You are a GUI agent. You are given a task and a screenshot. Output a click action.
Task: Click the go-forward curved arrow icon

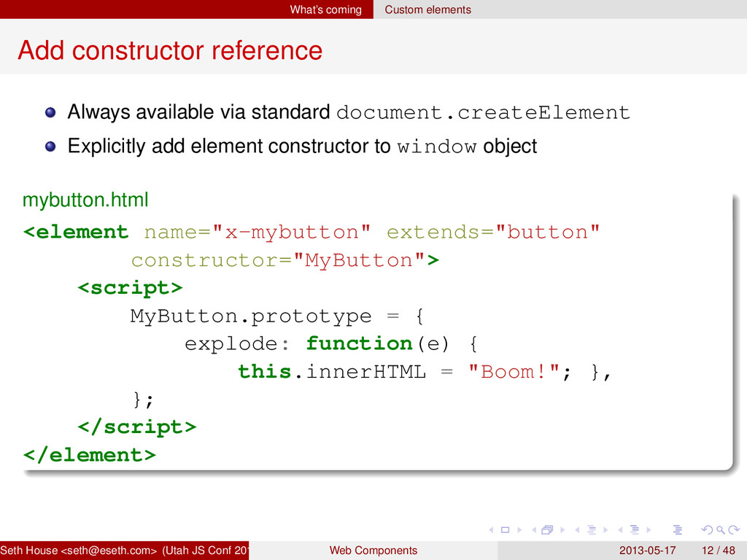click(734, 529)
